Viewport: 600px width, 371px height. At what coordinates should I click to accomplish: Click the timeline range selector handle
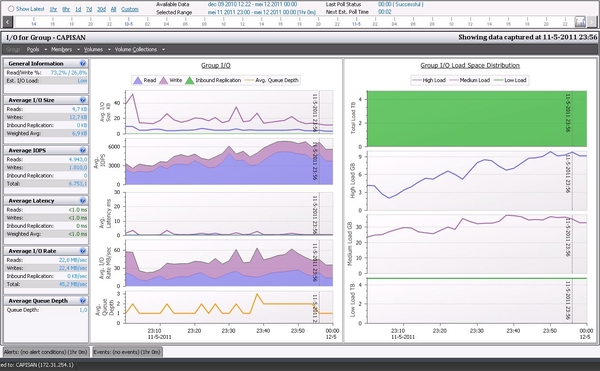(580, 22)
